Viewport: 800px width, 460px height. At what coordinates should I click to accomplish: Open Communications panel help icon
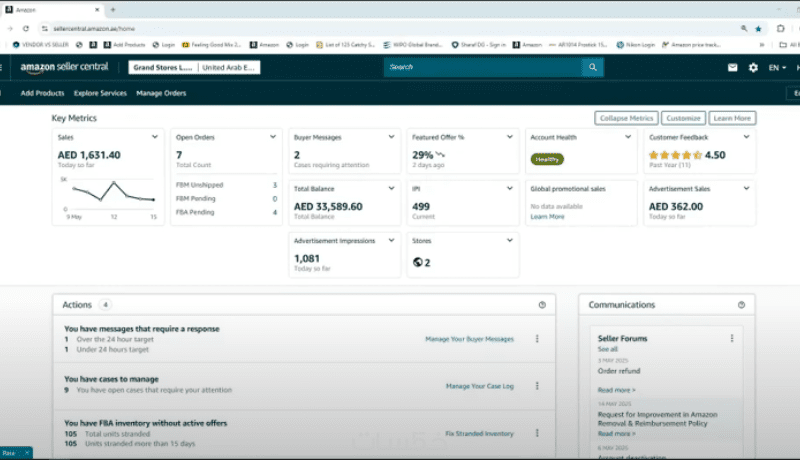741,305
